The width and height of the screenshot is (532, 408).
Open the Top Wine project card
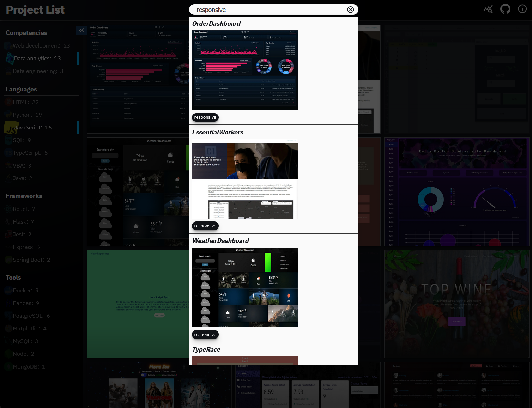(457, 304)
